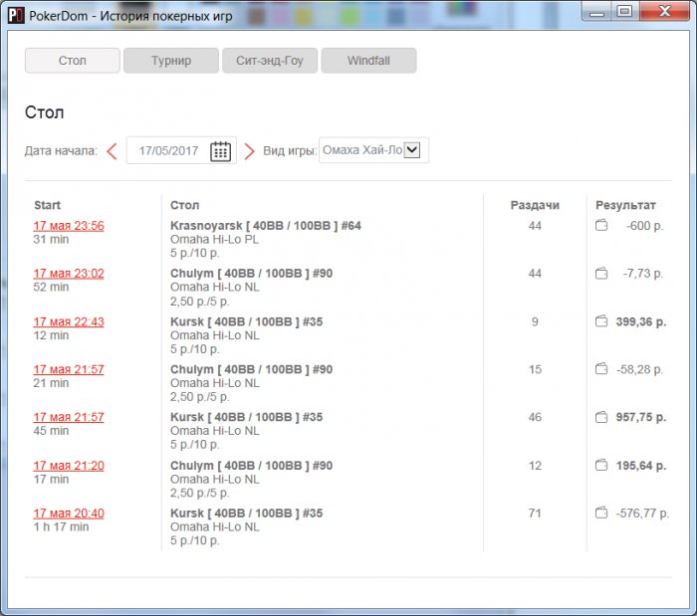
Task: Click wallet icon beside -576,77 р. result
Action: 601,513
